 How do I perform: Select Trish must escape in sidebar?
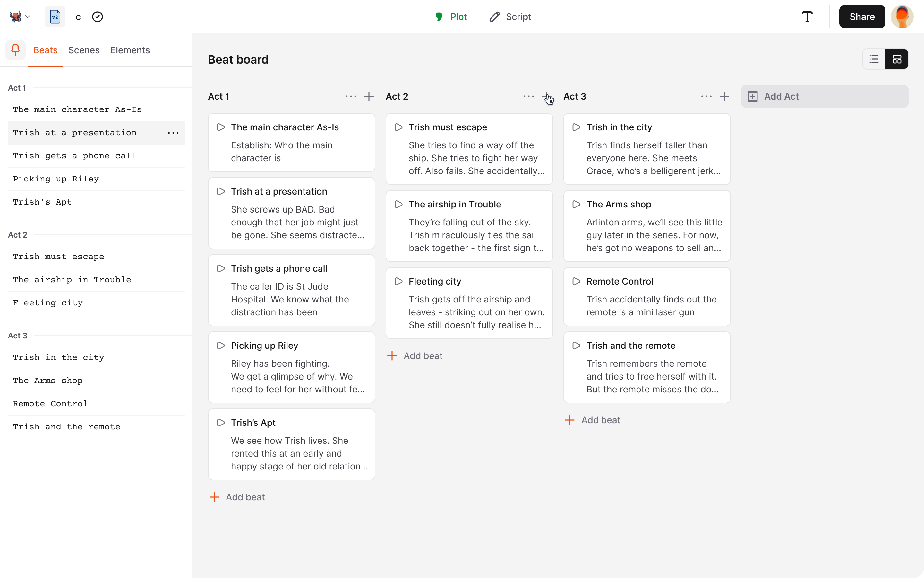click(96, 257)
